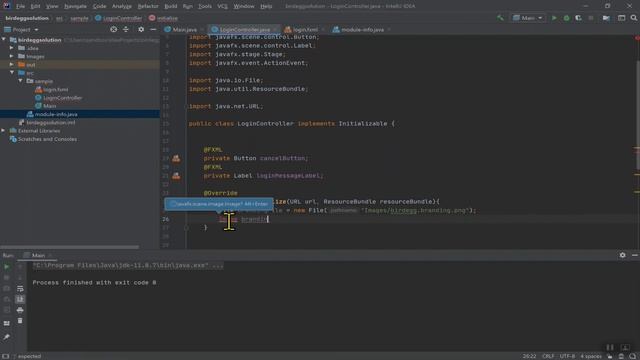Viewport: 640px width, 360px height.
Task: Click the java.exe command line in console
Action: tap(128, 266)
